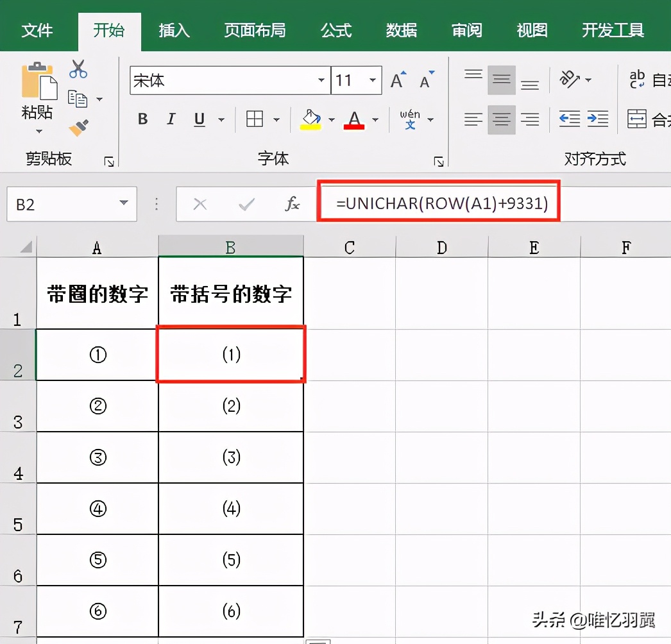Click the Paste clipboard icon
This screenshot has height=644, width=671.
[x=39, y=81]
